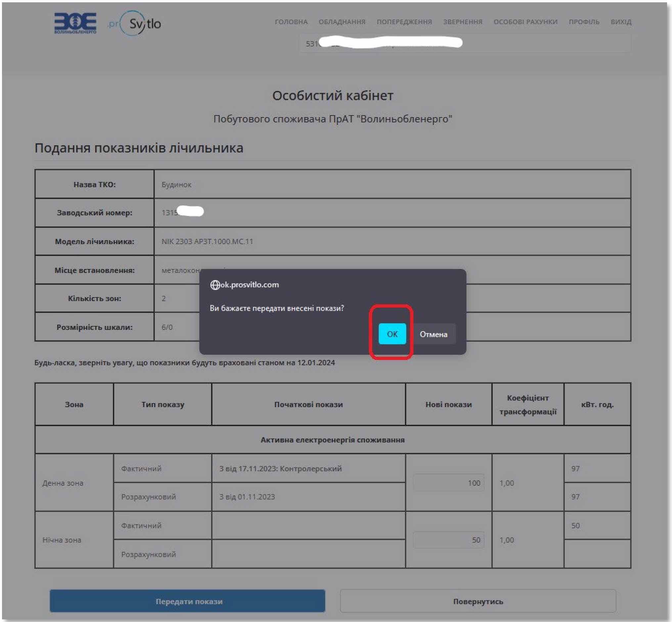Click the night zone 50 kWh value

pyautogui.click(x=575, y=525)
